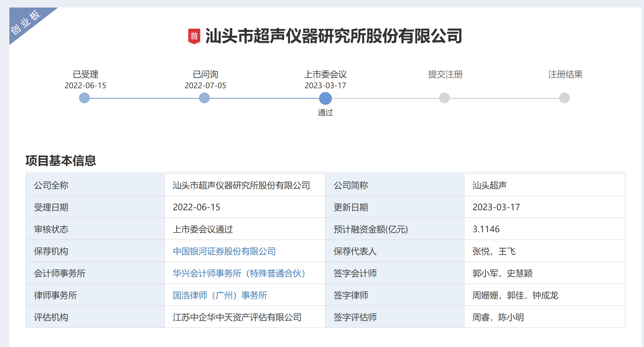
Task: Select the 已问询 stage label
Action: click(x=204, y=75)
